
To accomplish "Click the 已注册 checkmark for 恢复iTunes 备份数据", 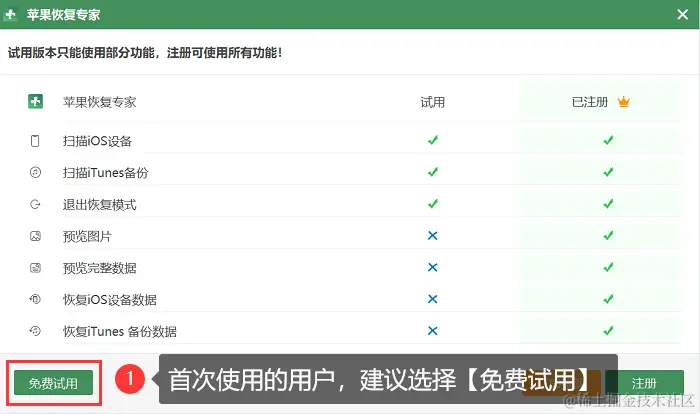I will (x=608, y=330).
